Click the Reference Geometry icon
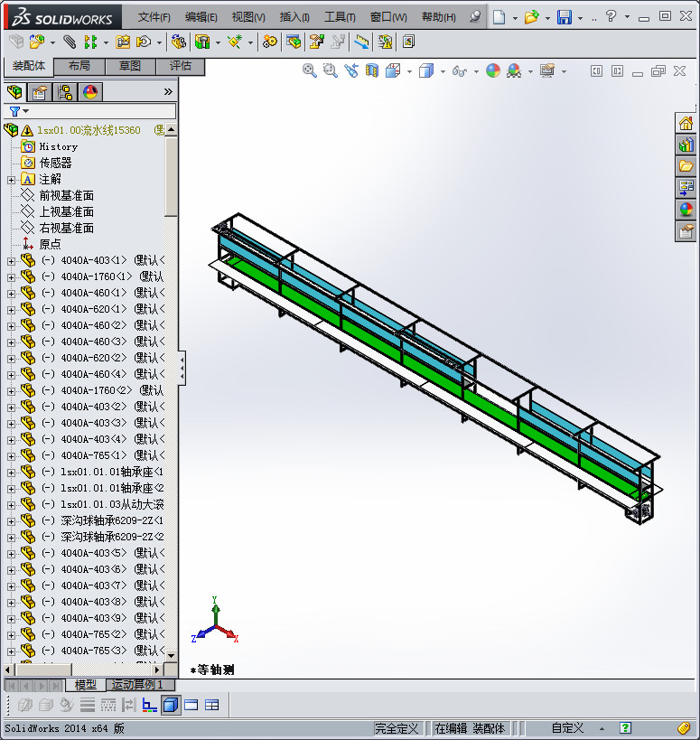The height and width of the screenshot is (740, 700). 235,42
